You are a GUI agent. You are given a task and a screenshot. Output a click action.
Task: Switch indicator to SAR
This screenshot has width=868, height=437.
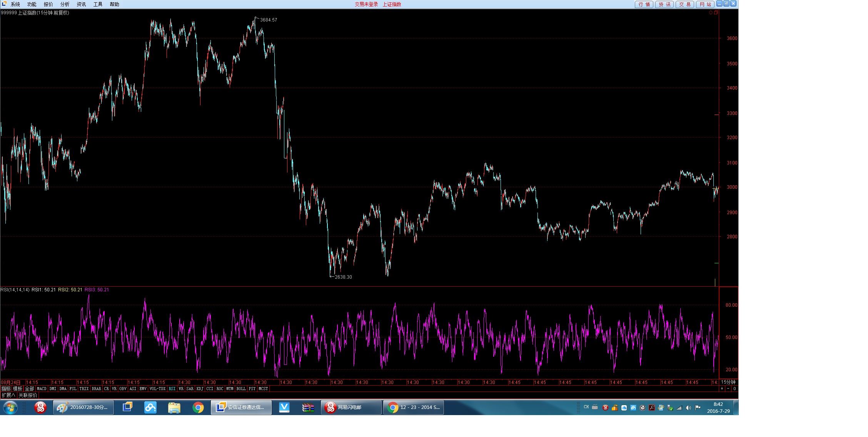pos(190,389)
